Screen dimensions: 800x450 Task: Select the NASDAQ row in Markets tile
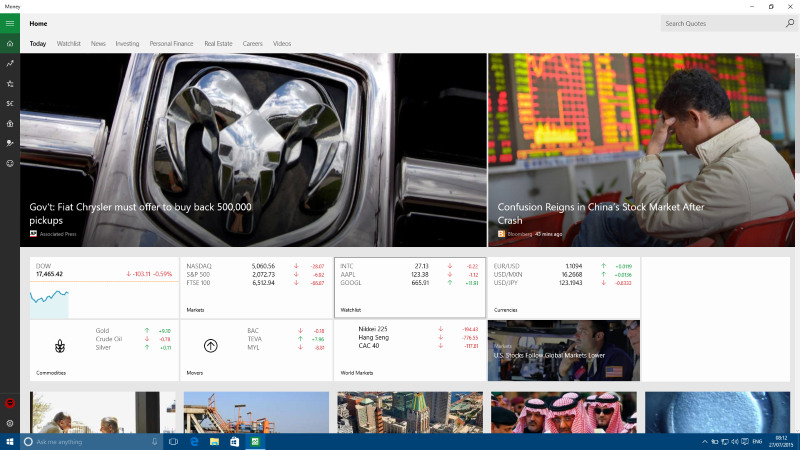[255, 266]
